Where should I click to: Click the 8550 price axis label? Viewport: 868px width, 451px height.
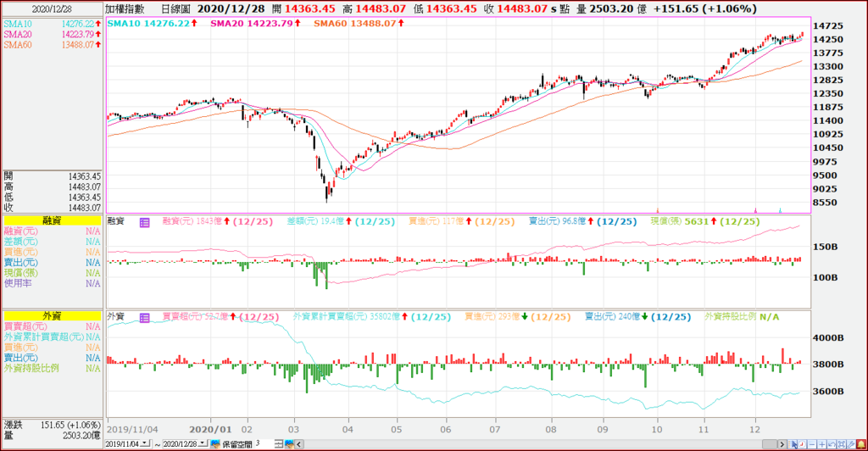(825, 203)
